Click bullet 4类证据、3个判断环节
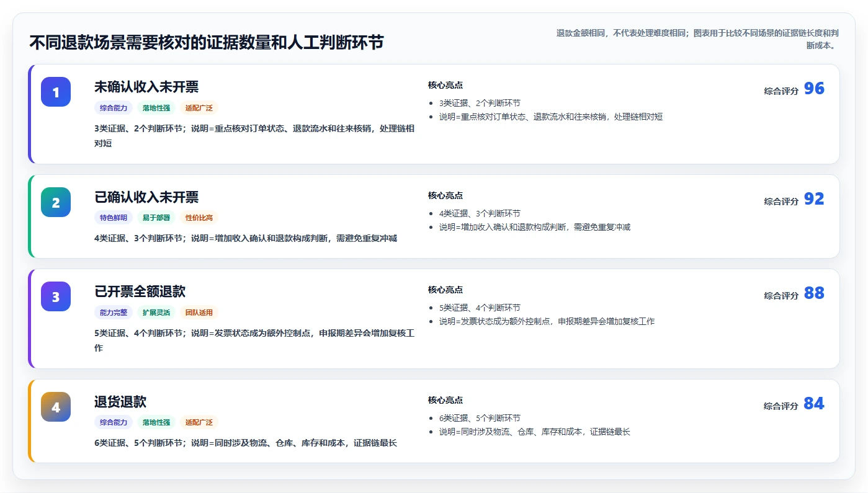Screen dimensions: 868x493 point(480,213)
